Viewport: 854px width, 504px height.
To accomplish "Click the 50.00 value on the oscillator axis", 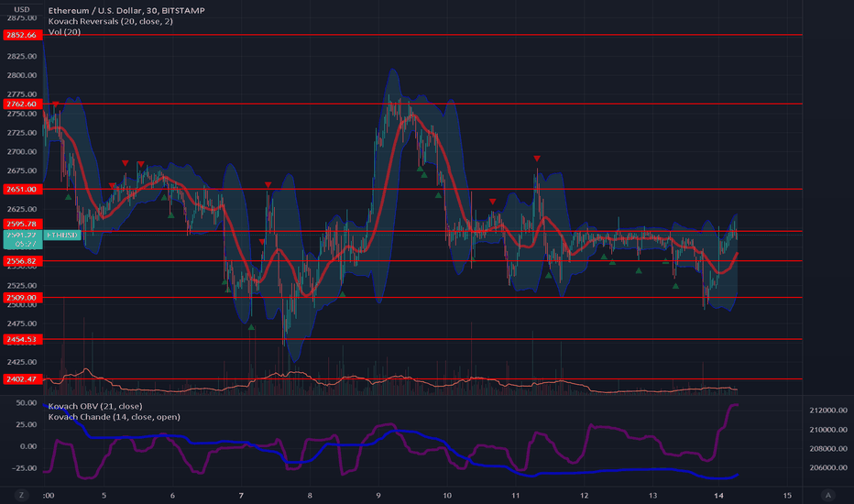I will point(27,402).
